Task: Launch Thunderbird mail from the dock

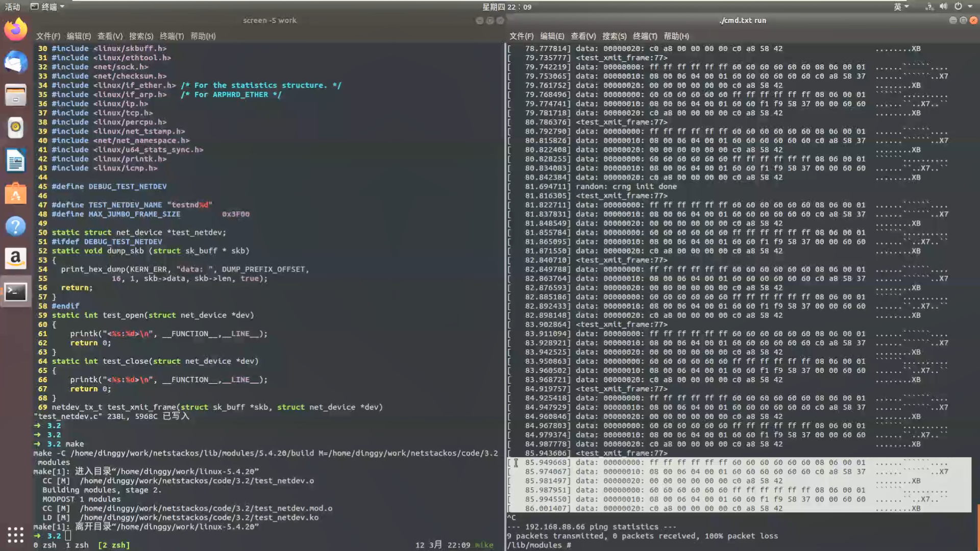Action: pos(15,62)
